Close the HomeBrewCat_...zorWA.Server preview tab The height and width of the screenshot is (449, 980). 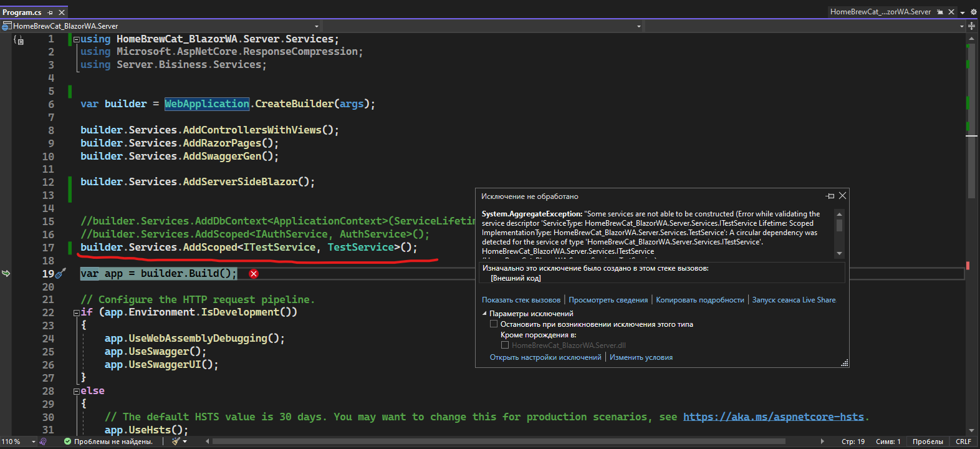pyautogui.click(x=951, y=12)
